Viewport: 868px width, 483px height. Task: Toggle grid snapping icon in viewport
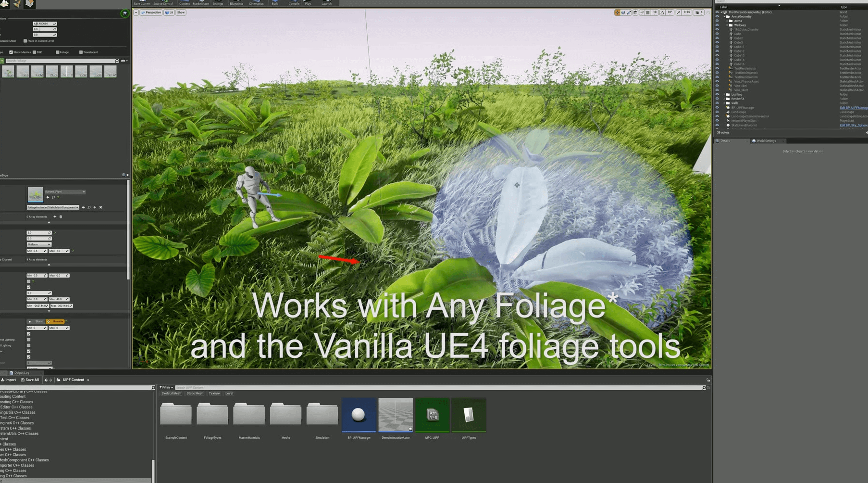[648, 13]
